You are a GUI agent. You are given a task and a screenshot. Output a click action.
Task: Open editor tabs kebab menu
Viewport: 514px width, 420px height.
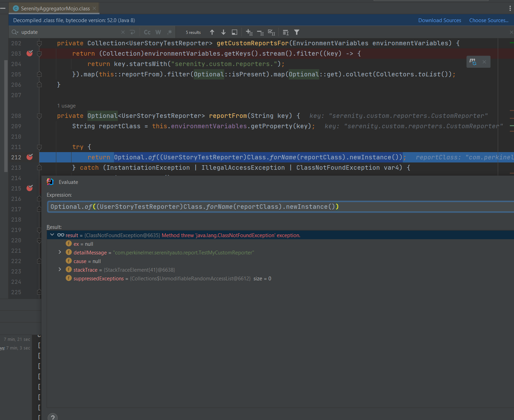tap(510, 8)
